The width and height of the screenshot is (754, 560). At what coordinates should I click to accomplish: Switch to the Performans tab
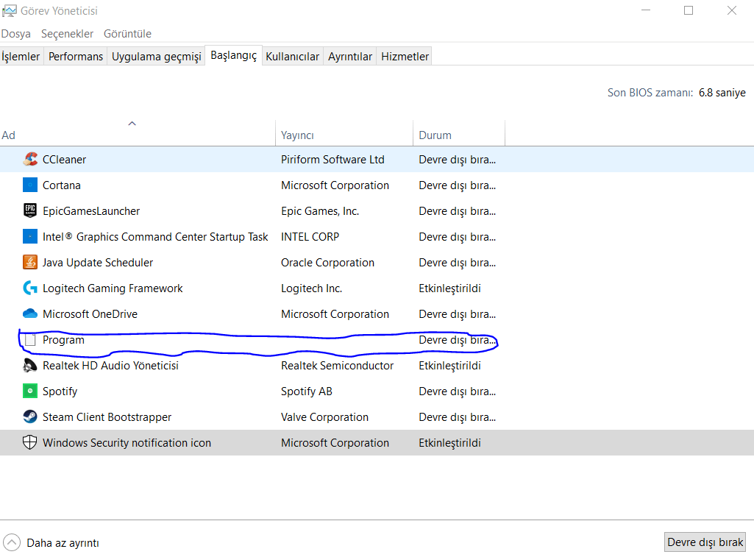[76, 56]
